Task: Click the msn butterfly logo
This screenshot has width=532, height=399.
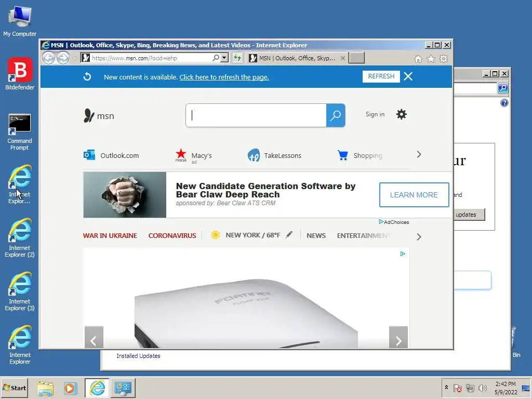Action: (x=99, y=116)
